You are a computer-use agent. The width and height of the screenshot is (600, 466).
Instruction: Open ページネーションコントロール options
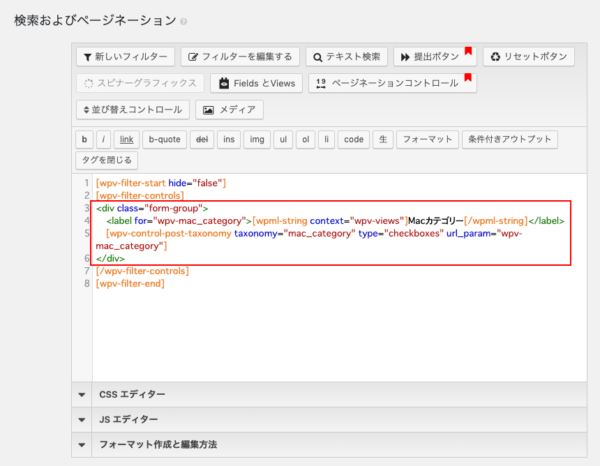pyautogui.click(x=392, y=83)
